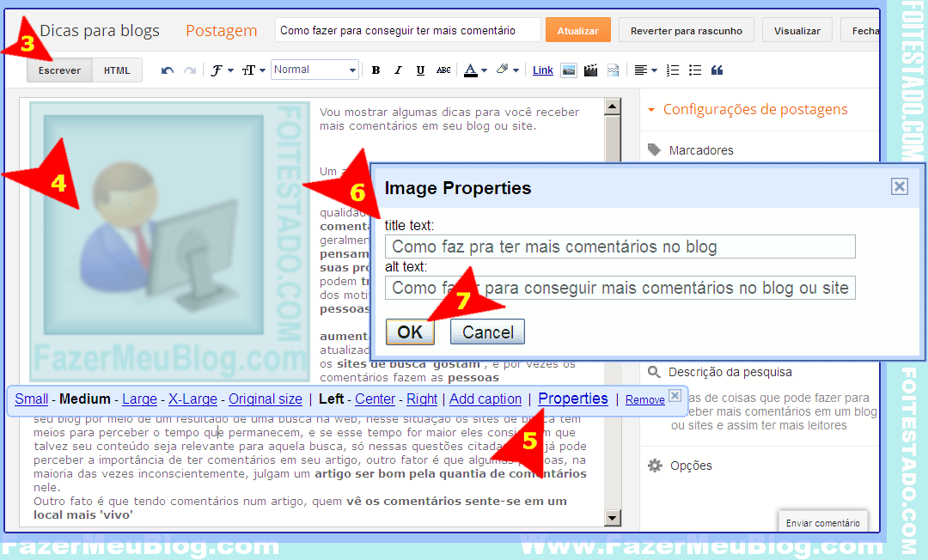Open Descrição da pesquisa settings
The height and width of the screenshot is (560, 928).
click(x=720, y=372)
